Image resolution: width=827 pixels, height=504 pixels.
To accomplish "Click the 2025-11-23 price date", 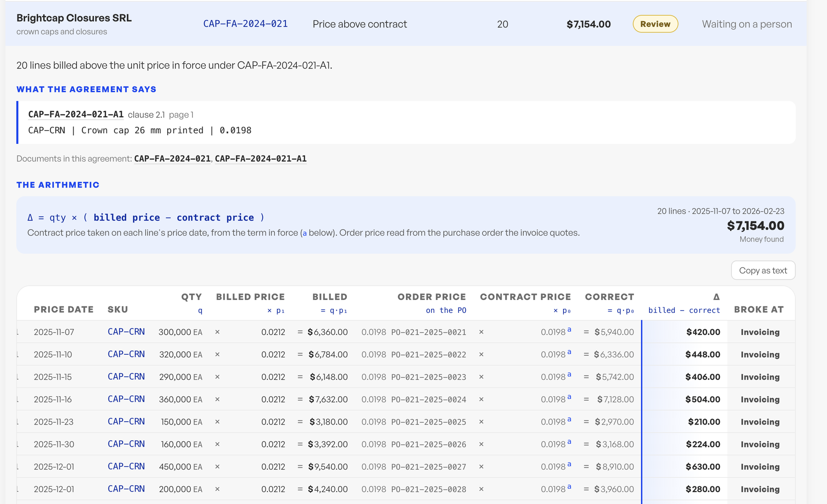I will (53, 422).
